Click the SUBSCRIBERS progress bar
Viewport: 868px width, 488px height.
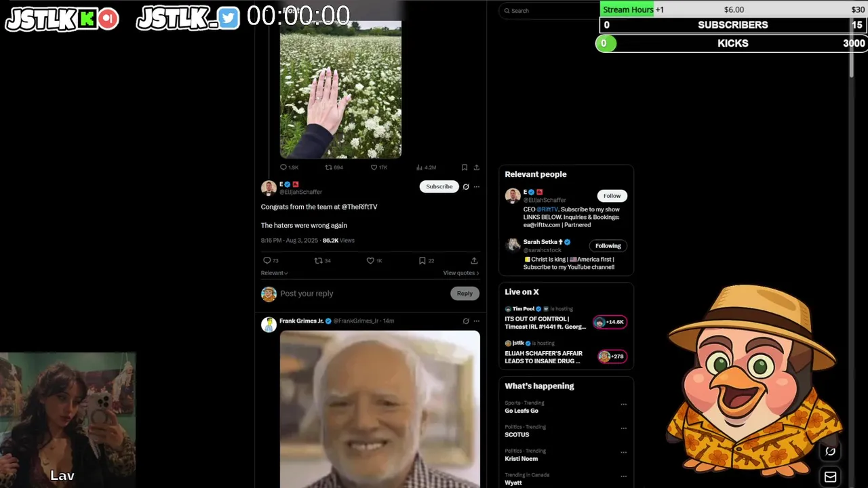click(x=733, y=25)
